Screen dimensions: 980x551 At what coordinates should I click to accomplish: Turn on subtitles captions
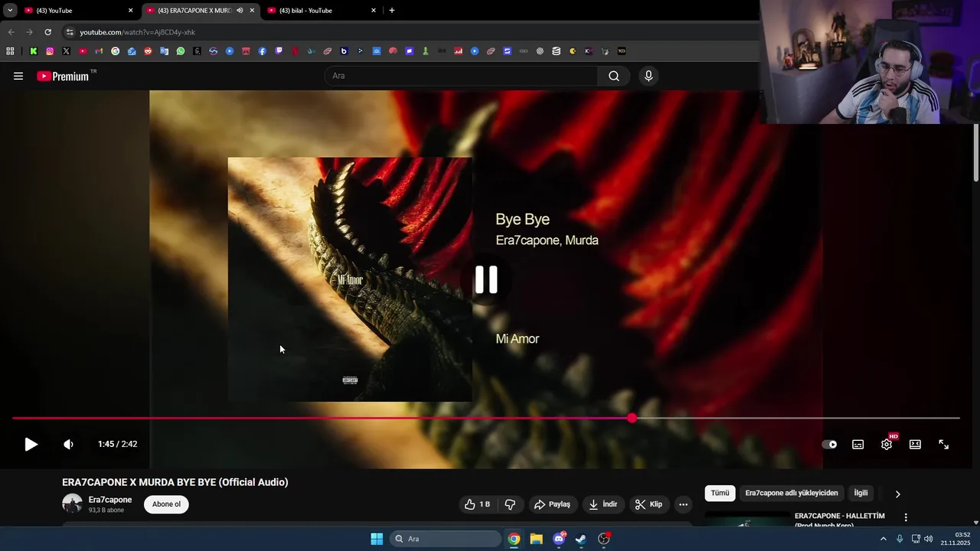pos(858,444)
